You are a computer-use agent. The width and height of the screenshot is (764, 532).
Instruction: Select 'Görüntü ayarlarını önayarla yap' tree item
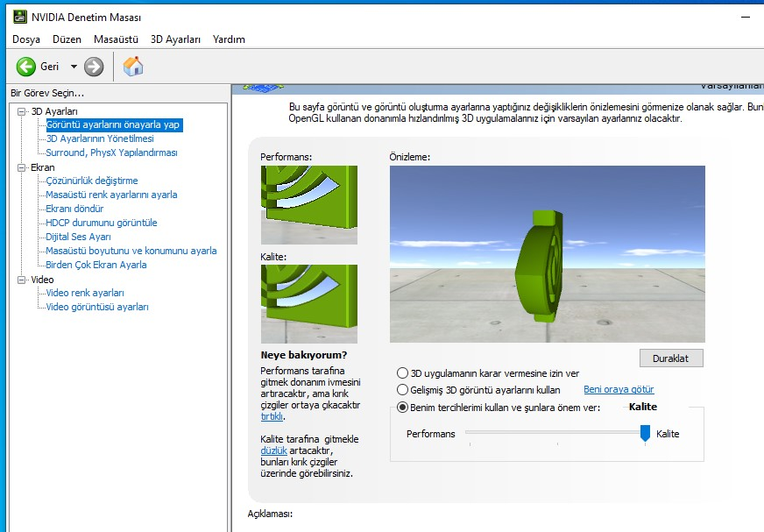(x=113, y=124)
